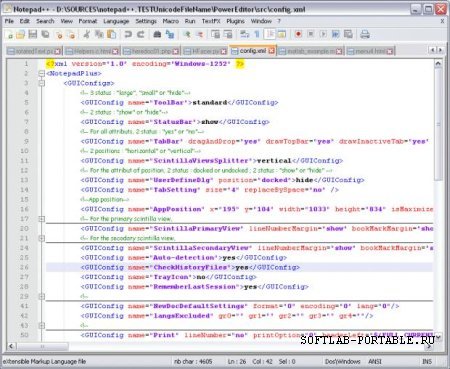
Task: Redo the action with the toolbar arrow
Action: [141, 34]
